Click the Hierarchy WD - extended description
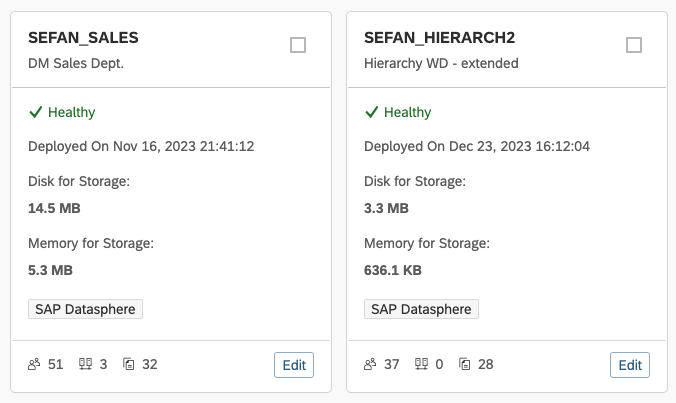This screenshot has width=676, height=403. [x=441, y=63]
